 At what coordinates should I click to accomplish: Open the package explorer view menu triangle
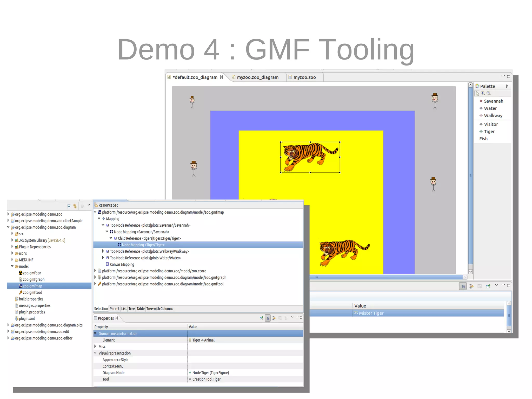(x=89, y=205)
